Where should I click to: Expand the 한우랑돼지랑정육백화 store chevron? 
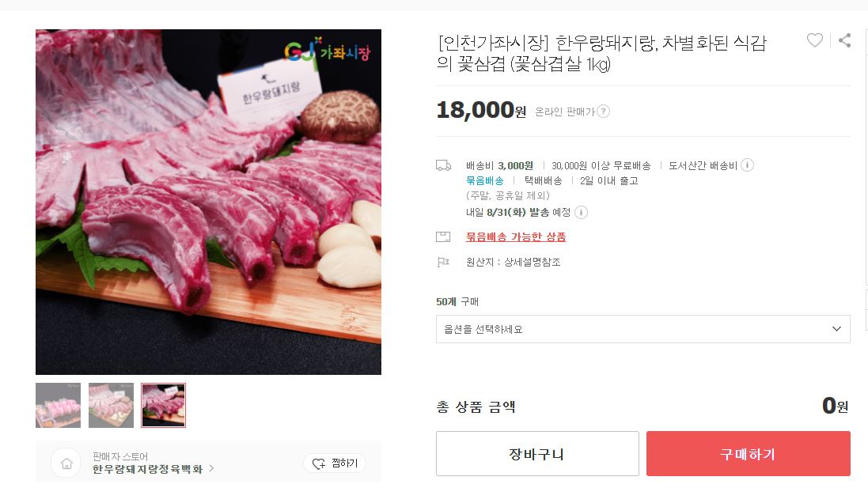point(211,469)
